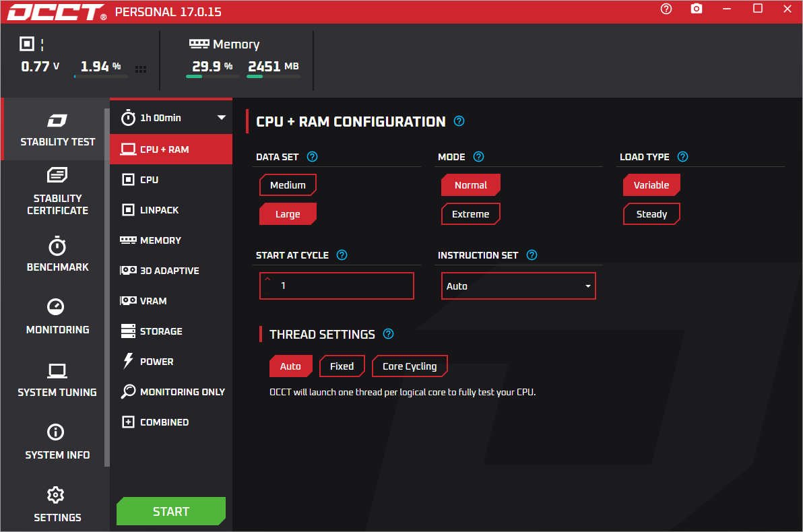This screenshot has height=532, width=803.
Task: Click the System Info icon
Action: pos(56,432)
